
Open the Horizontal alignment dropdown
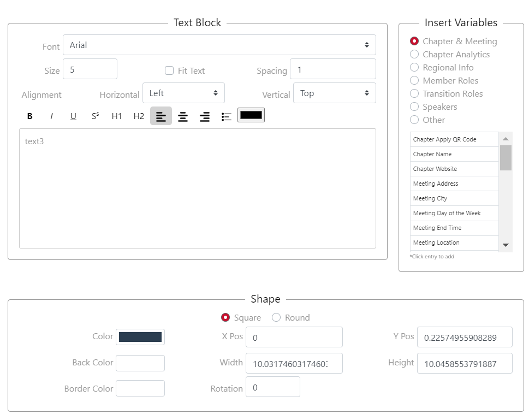(183, 93)
